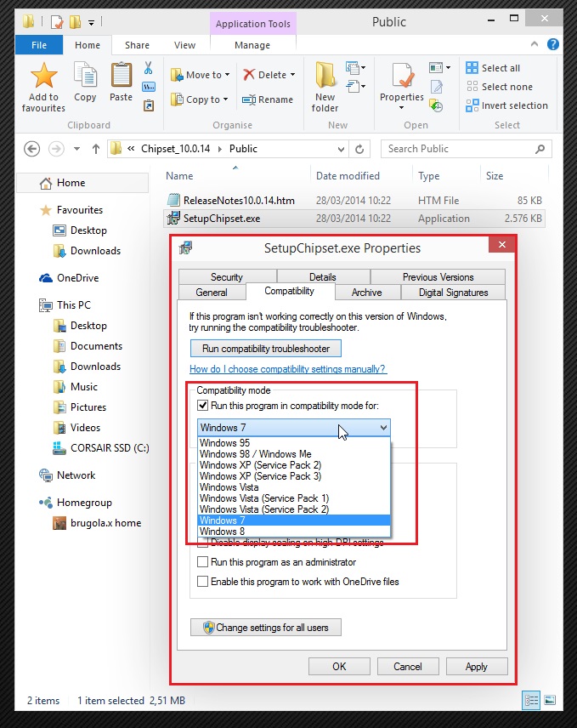Open the Properties ribbon button
577x728 pixels.
coord(402,87)
